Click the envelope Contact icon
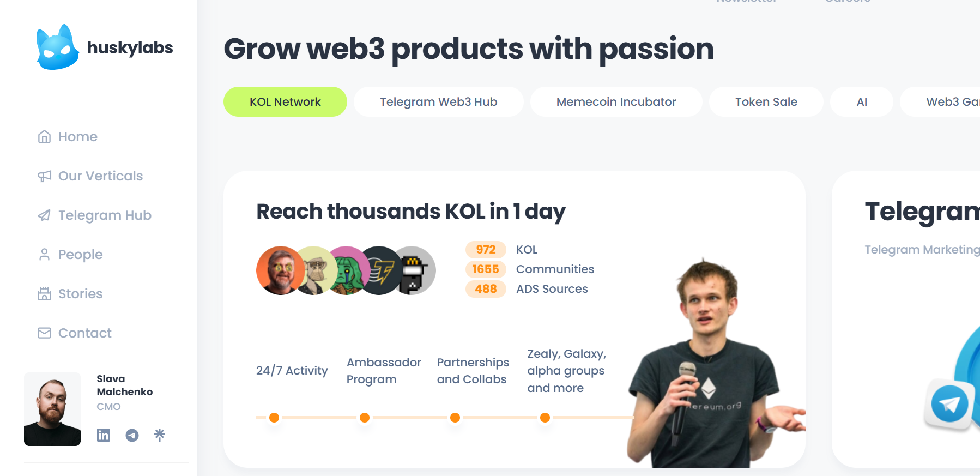Screen dimensions: 980x476 point(44,333)
